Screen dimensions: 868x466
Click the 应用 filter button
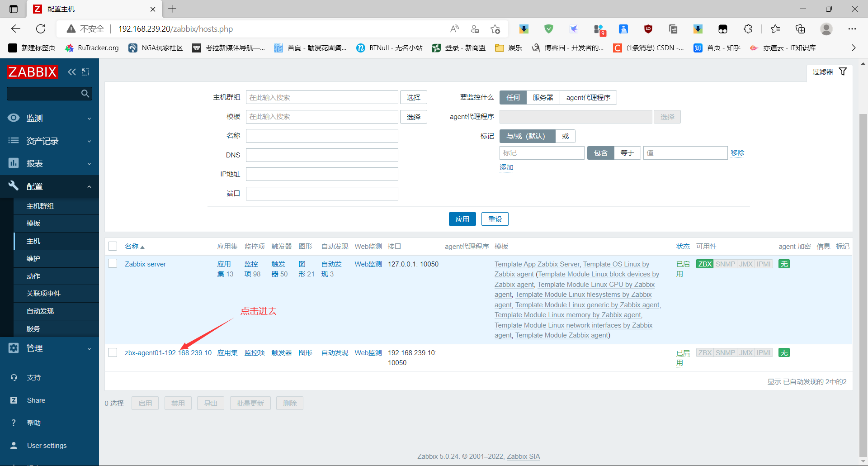point(462,219)
